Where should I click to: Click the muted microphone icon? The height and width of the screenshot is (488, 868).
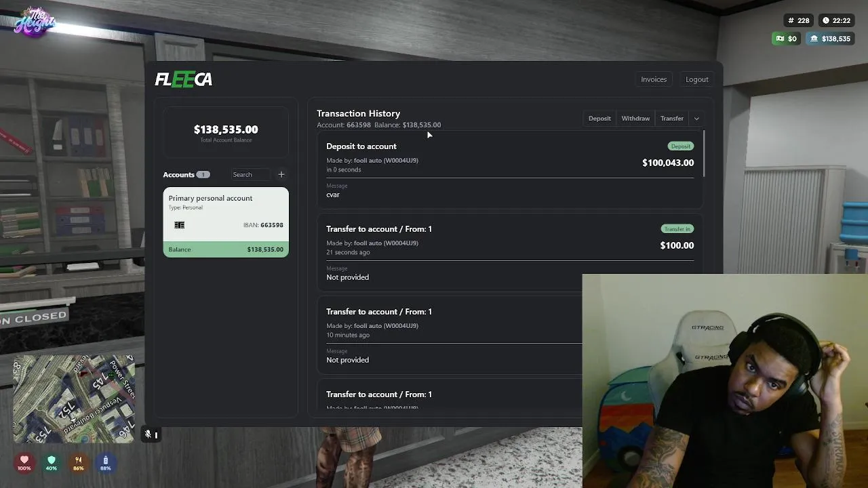[x=148, y=434]
